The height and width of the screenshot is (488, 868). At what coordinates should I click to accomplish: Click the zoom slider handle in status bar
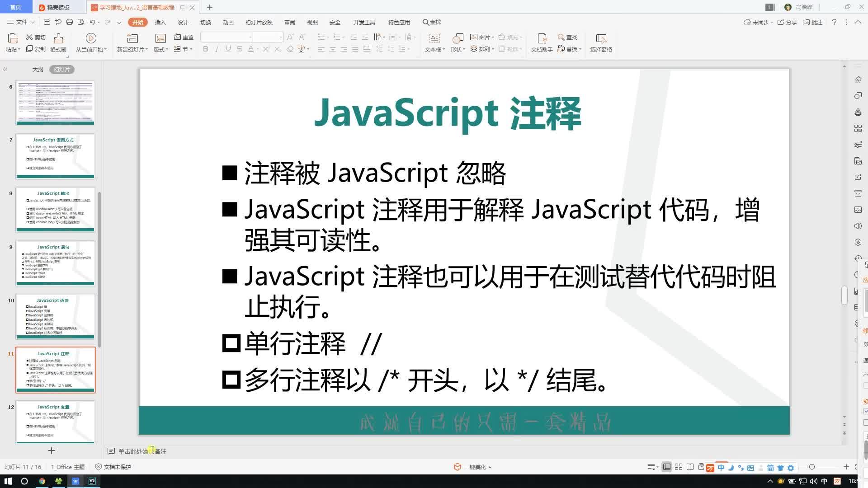(811, 467)
